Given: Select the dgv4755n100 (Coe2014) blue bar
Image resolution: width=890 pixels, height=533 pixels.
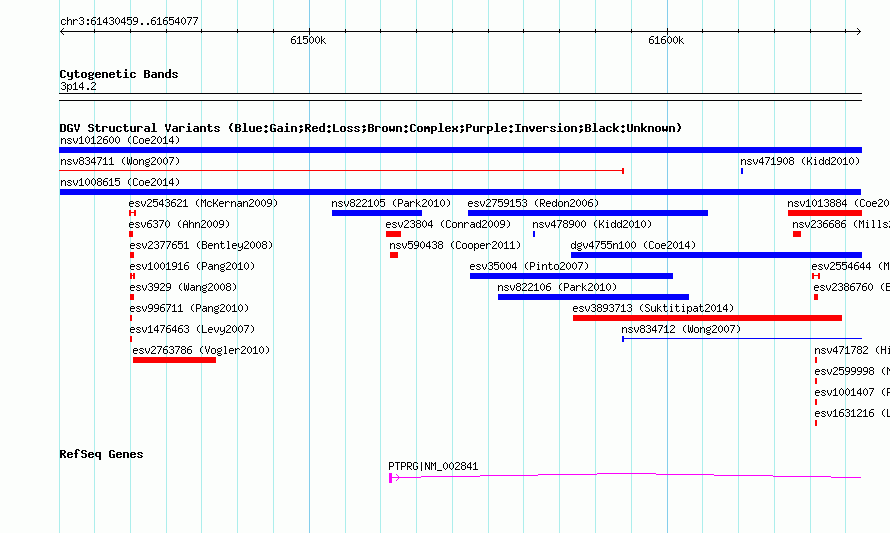Looking at the screenshot, I should (x=716, y=255).
